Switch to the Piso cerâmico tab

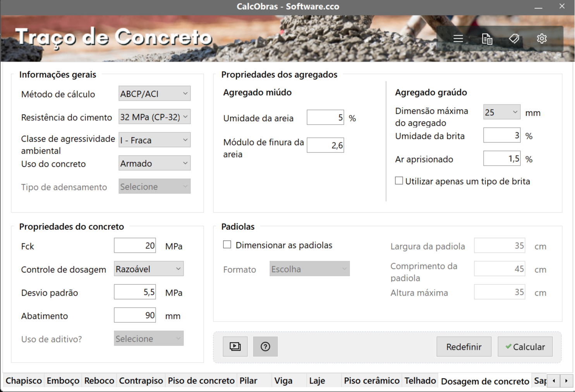click(371, 381)
